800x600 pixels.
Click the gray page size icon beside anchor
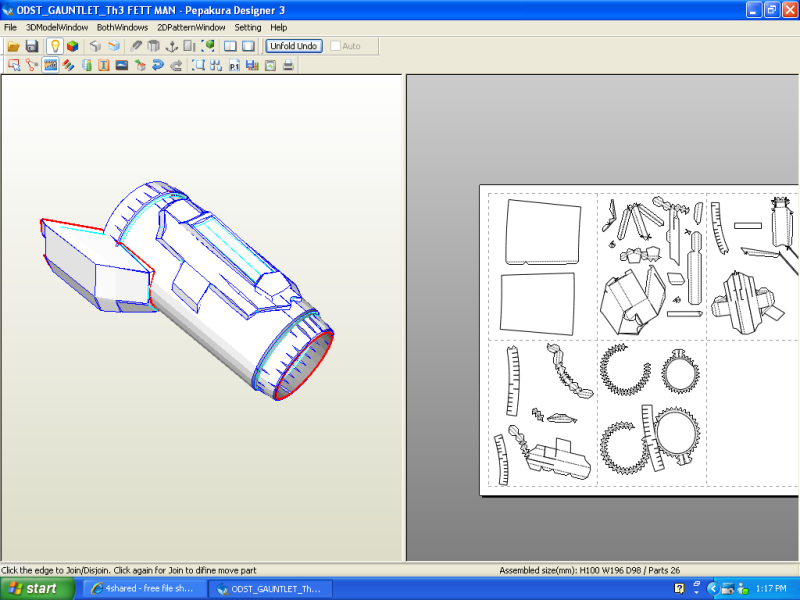pos(189,46)
